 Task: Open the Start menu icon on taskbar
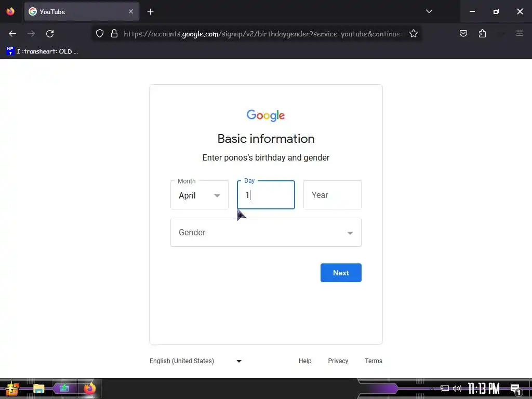[12, 389]
